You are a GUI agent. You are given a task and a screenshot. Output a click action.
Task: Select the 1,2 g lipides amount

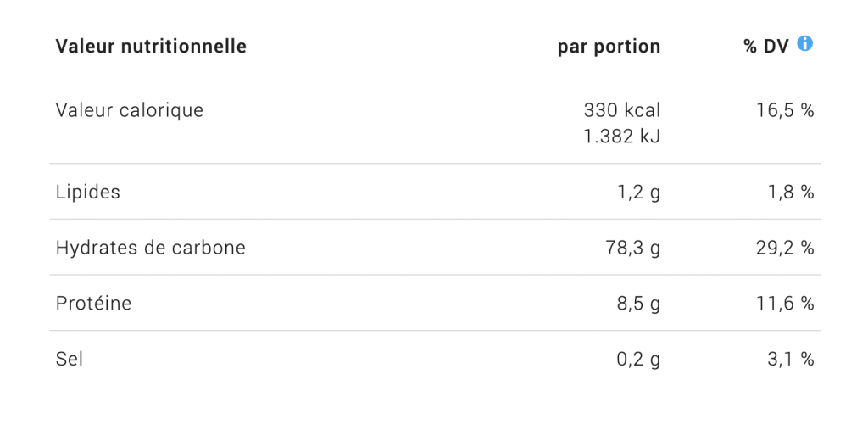point(639,193)
